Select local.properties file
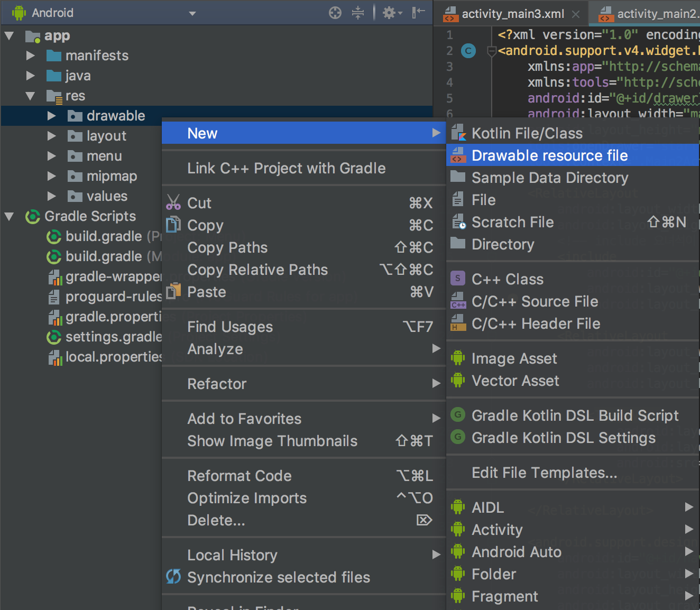Screen dimensions: 700x610 (114, 357)
